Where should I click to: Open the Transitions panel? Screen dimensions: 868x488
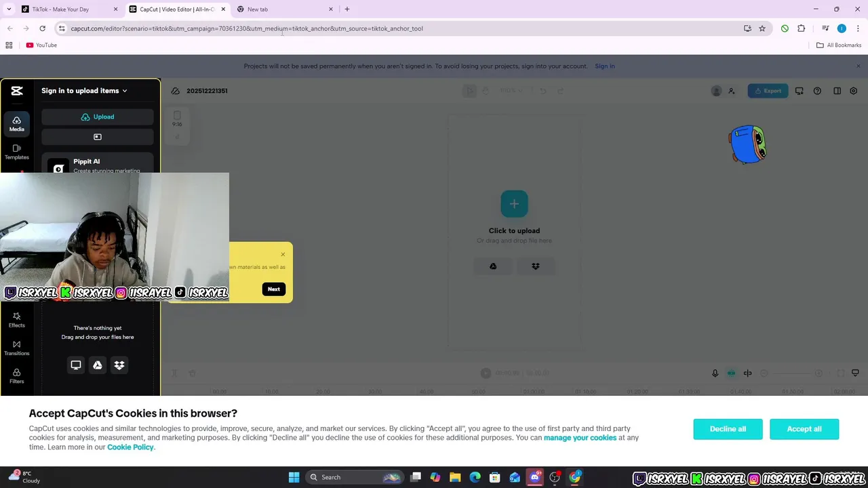tap(17, 348)
